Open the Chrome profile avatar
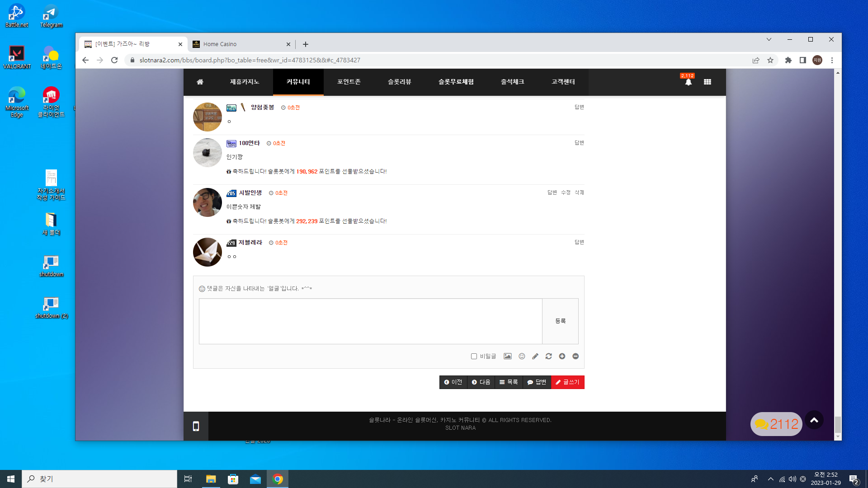Viewport: 868px width, 488px height. tap(817, 60)
